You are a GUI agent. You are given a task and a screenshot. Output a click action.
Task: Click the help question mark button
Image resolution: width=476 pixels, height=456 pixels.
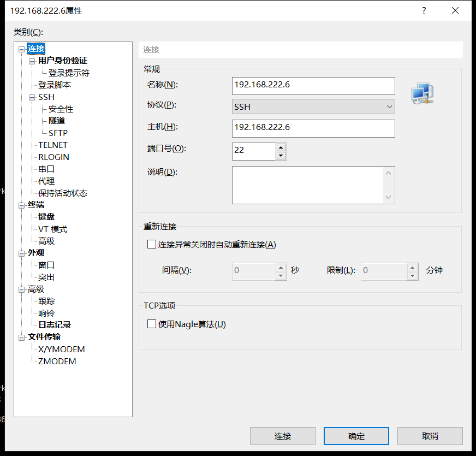(x=424, y=10)
